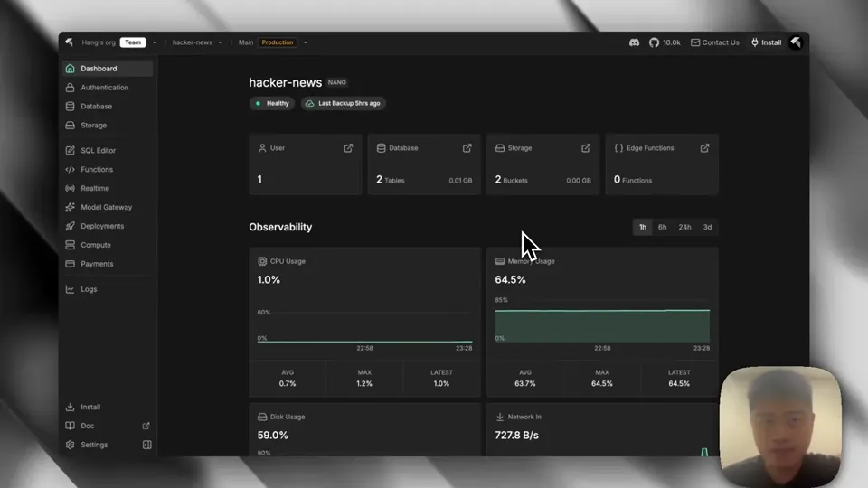Click Contact Us in the header
The width and height of the screenshot is (868, 488).
click(714, 42)
